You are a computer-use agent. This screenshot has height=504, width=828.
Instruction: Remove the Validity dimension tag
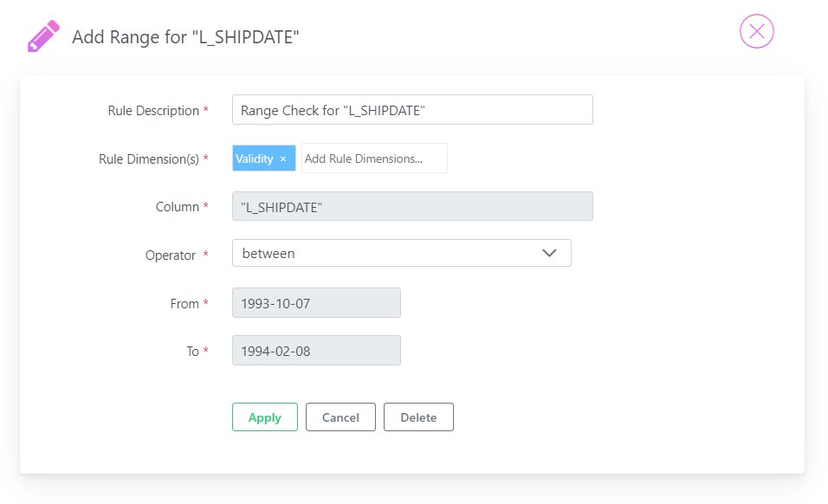(x=283, y=158)
